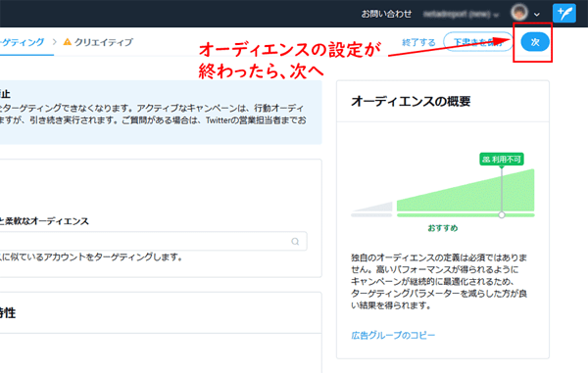This screenshot has height=373, width=588.
Task: Click the 広告グループのコピー link
Action: tap(393, 335)
